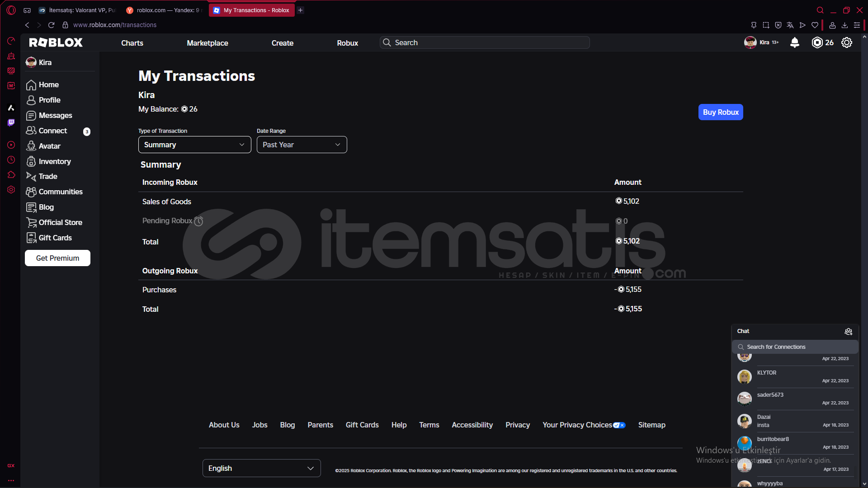The height and width of the screenshot is (488, 868).
Task: Toggle Your Privacy Choices switch icon
Action: tap(619, 425)
